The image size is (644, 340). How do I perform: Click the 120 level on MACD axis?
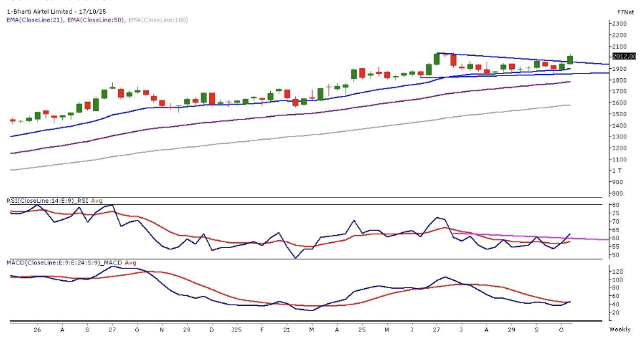tap(618, 270)
